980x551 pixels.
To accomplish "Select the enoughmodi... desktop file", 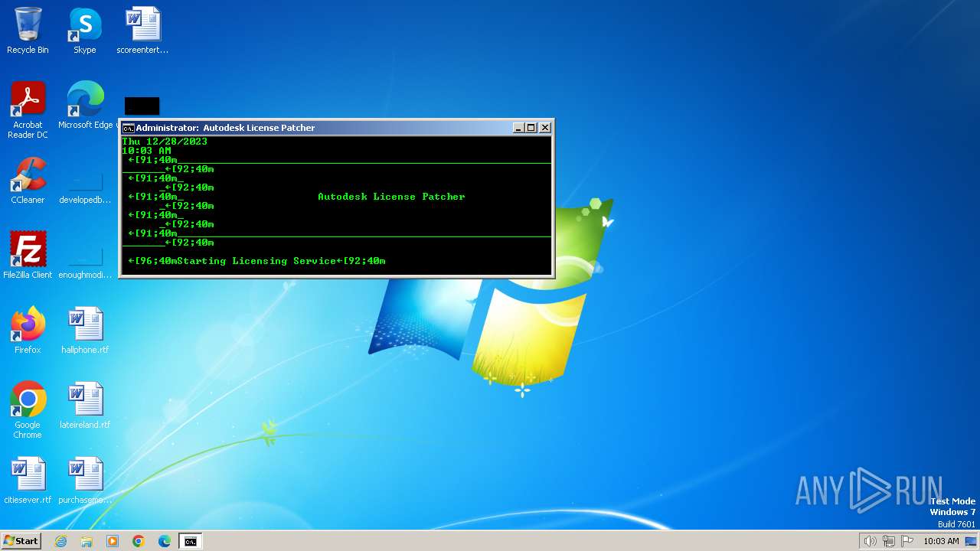I will (x=85, y=261).
